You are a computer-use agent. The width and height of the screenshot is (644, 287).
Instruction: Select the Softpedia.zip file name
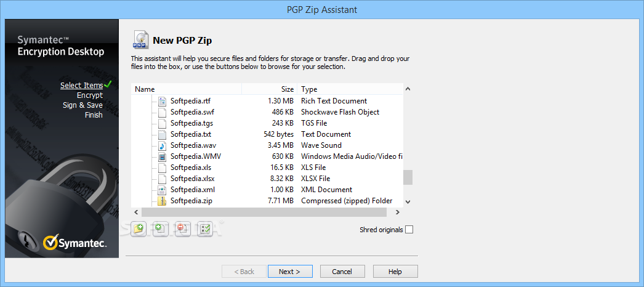click(191, 201)
